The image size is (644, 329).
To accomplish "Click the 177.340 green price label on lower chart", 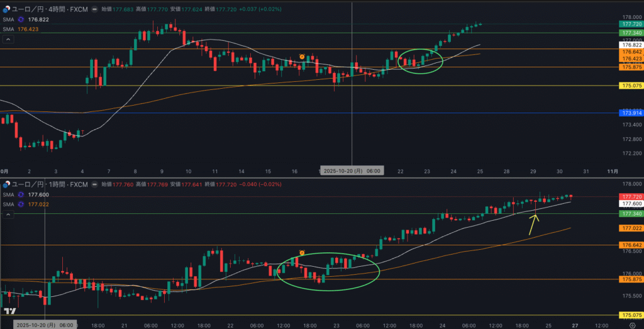I will point(630,214).
